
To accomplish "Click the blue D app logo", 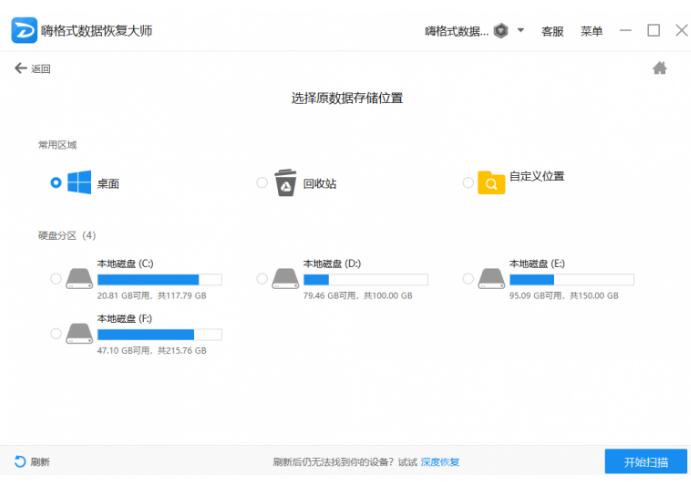I will click(24, 30).
